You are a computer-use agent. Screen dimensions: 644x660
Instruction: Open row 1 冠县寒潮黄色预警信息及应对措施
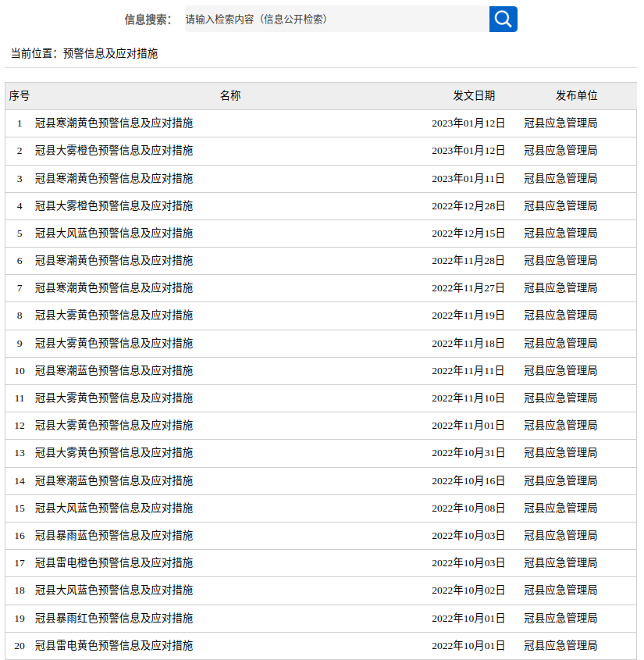click(114, 123)
